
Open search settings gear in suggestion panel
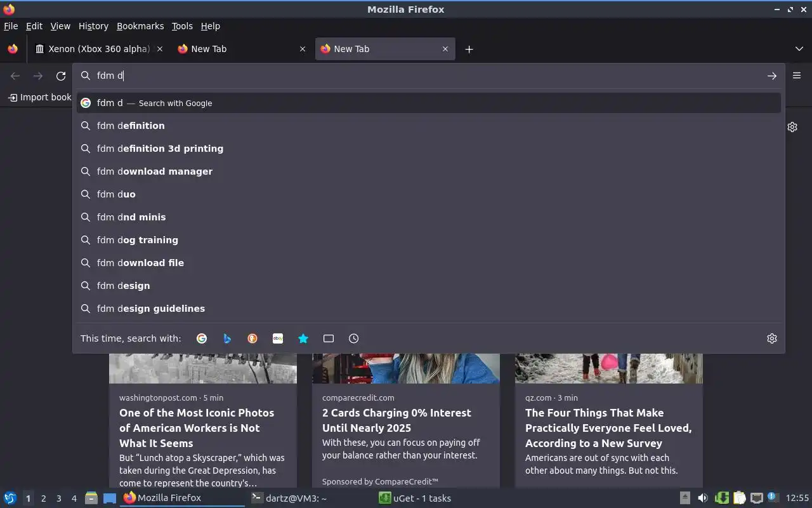click(772, 338)
